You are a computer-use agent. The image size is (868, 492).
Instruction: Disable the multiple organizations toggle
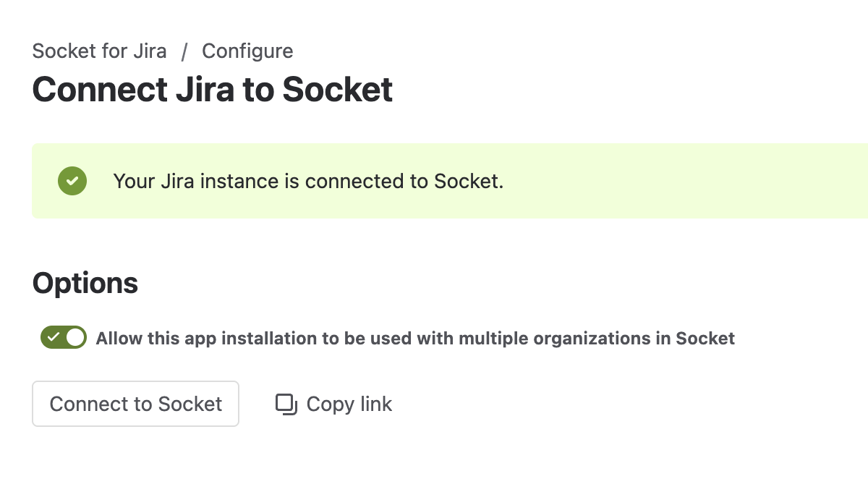(x=64, y=337)
